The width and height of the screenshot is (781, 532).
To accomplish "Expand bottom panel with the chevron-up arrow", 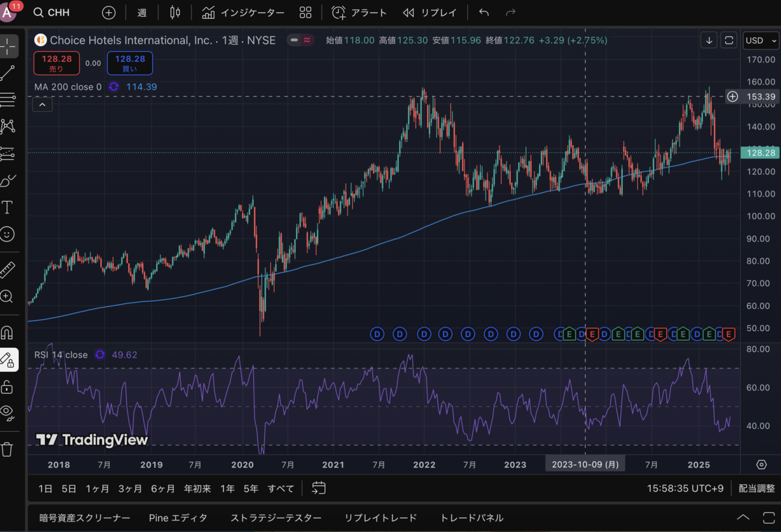I will (x=743, y=518).
